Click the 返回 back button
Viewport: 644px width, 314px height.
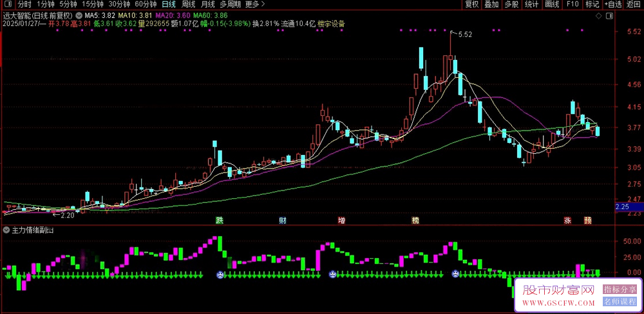click(x=633, y=5)
